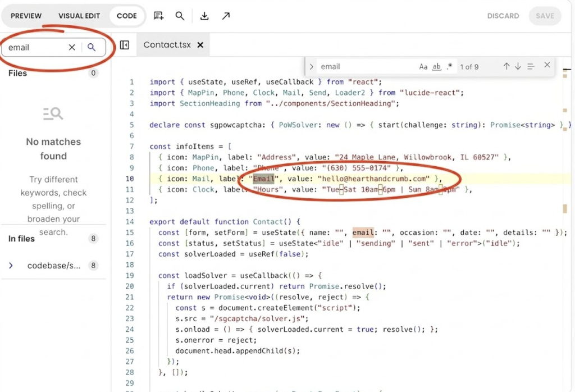Click the '1 of 9' match counter
The height and width of the screenshot is (392, 575).
469,67
